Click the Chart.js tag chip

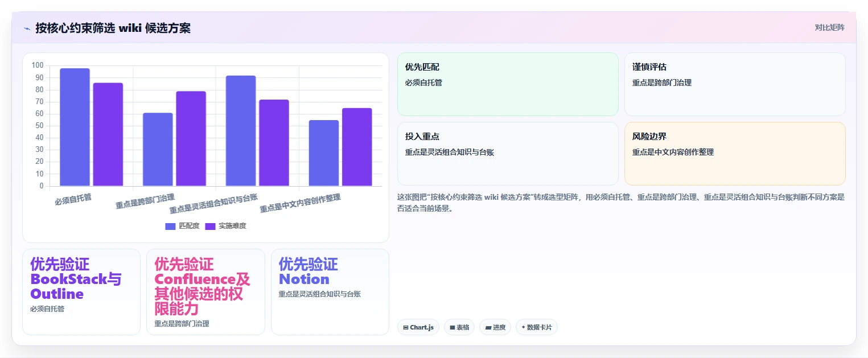point(418,327)
